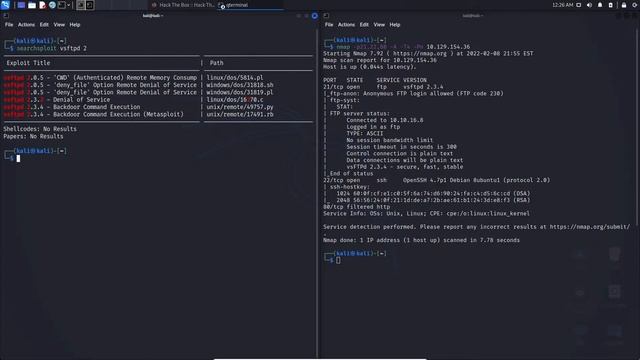The height and width of the screenshot is (360, 640).
Task: Click the 1024 DSA ssh-hostkey line
Action: tap(433, 193)
